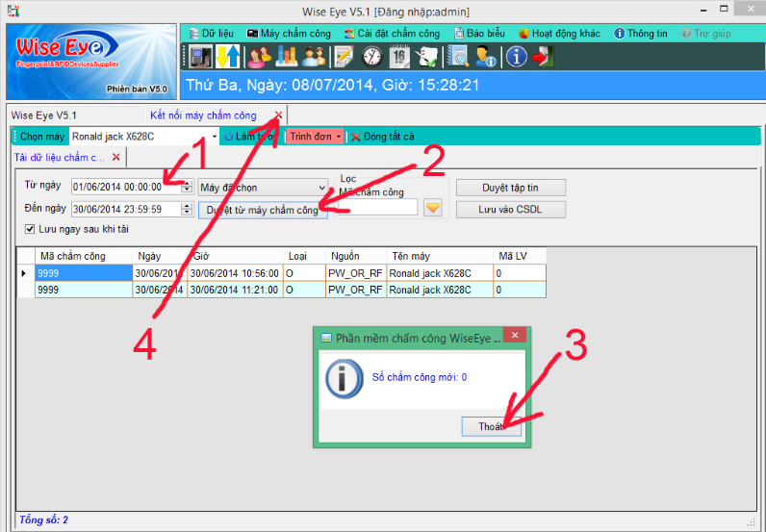The image size is (766, 532).
Task: Click the 'Mã chấm công' column header
Action: click(x=84, y=256)
